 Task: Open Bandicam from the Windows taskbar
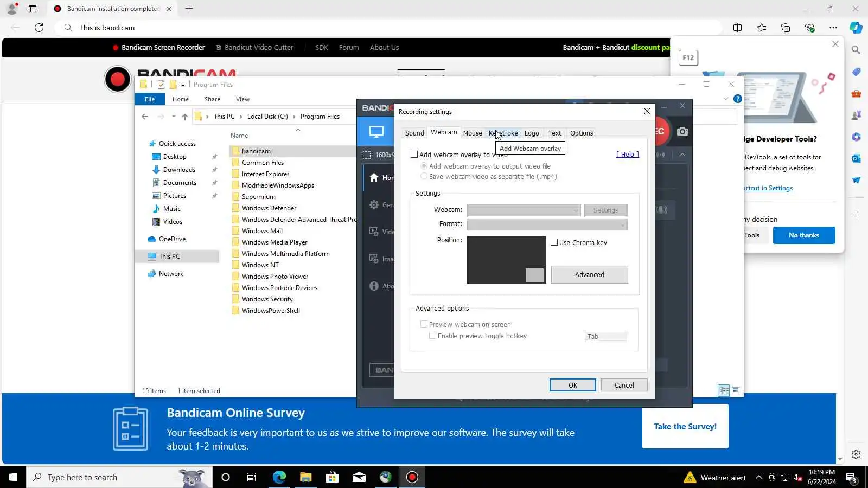pos(412,477)
